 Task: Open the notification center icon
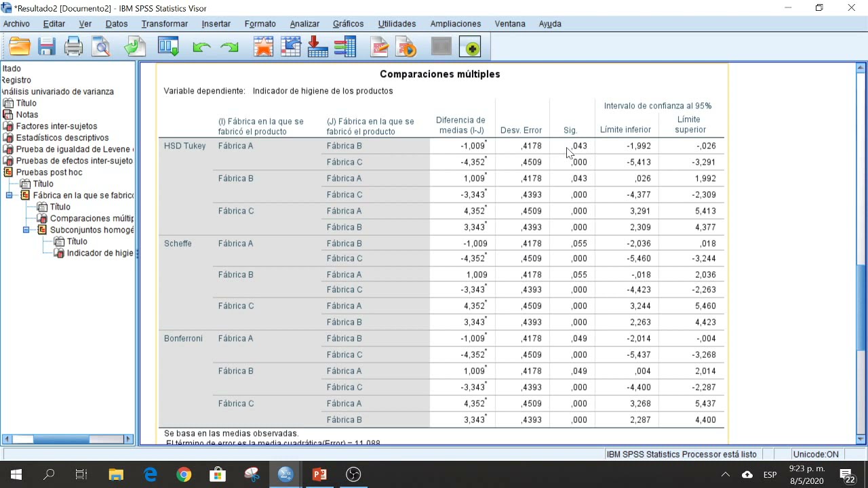[848, 475]
